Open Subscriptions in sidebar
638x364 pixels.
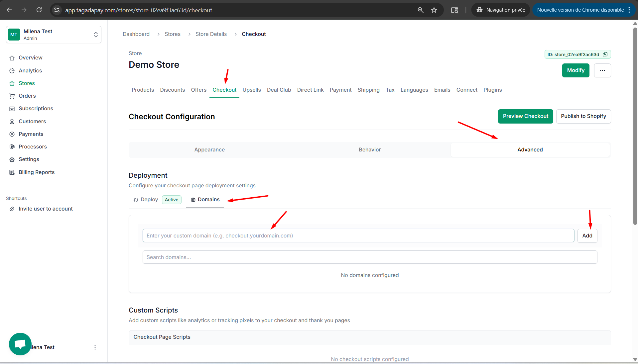pos(36,108)
